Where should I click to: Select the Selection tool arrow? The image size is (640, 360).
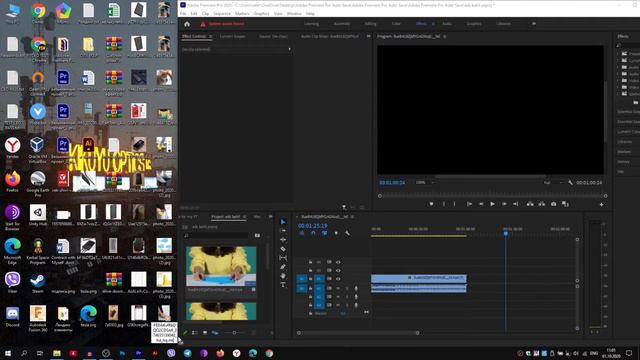pyautogui.click(x=283, y=222)
